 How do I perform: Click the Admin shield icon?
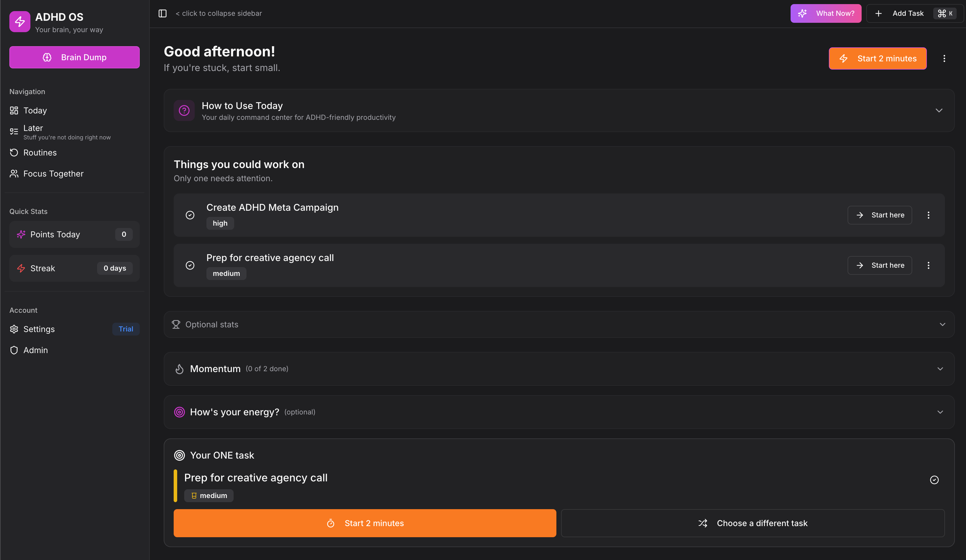pos(14,350)
